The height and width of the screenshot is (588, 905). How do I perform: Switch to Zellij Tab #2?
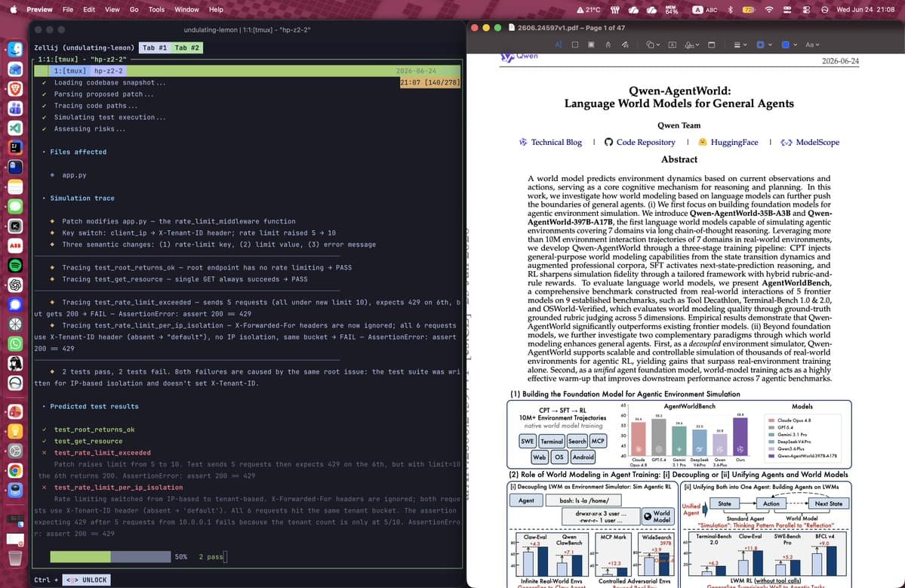pyautogui.click(x=187, y=48)
